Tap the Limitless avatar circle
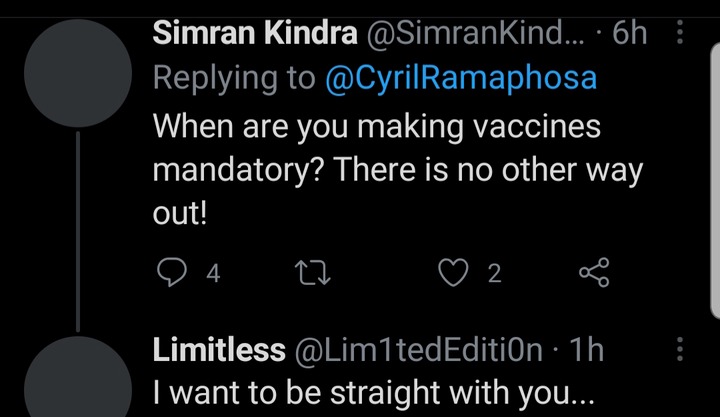720x417 pixels. [x=78, y=377]
